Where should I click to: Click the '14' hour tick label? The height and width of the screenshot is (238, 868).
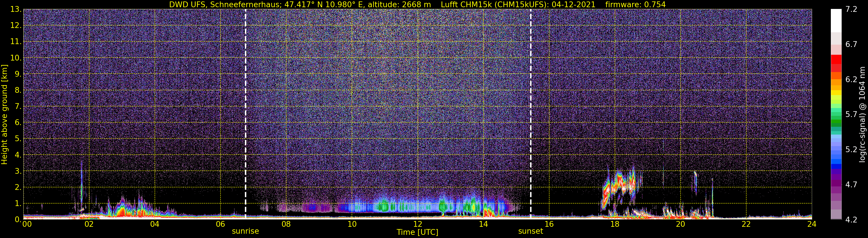coord(483,224)
